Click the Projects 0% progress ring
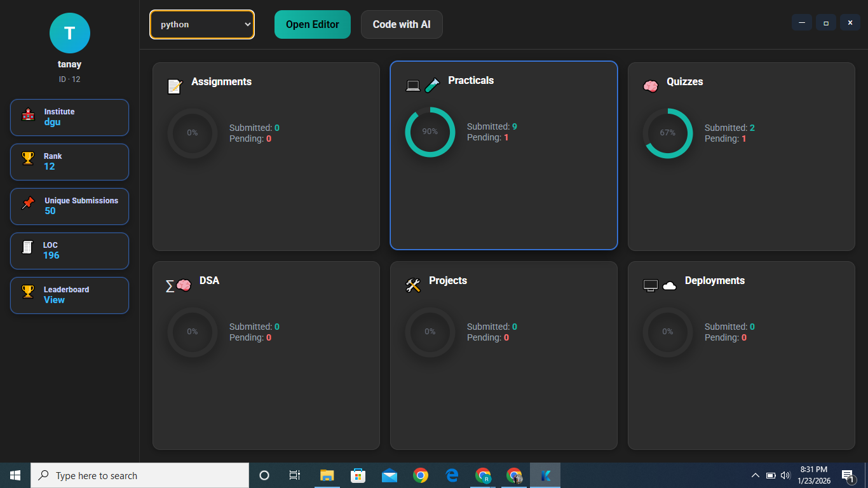This screenshot has width=868, height=488. pos(430,332)
